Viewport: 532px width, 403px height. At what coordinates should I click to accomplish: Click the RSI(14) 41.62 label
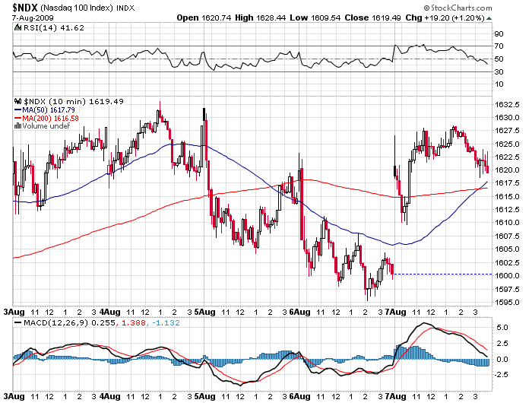click(x=53, y=28)
